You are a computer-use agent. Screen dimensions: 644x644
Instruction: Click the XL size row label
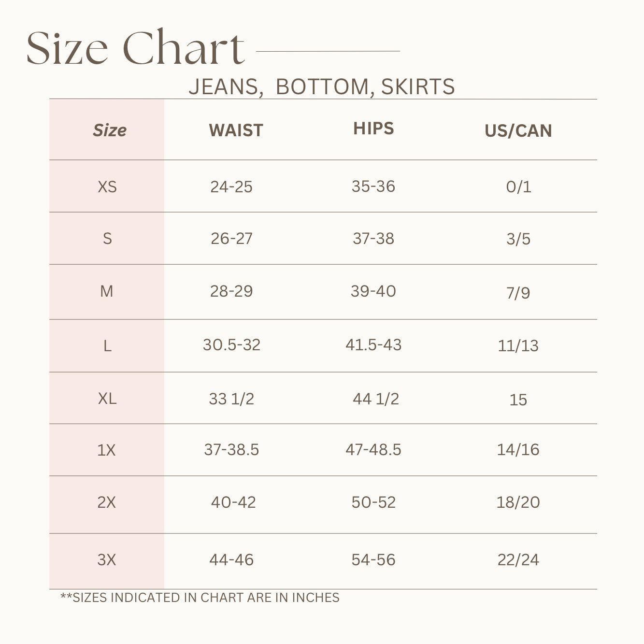coord(107,399)
